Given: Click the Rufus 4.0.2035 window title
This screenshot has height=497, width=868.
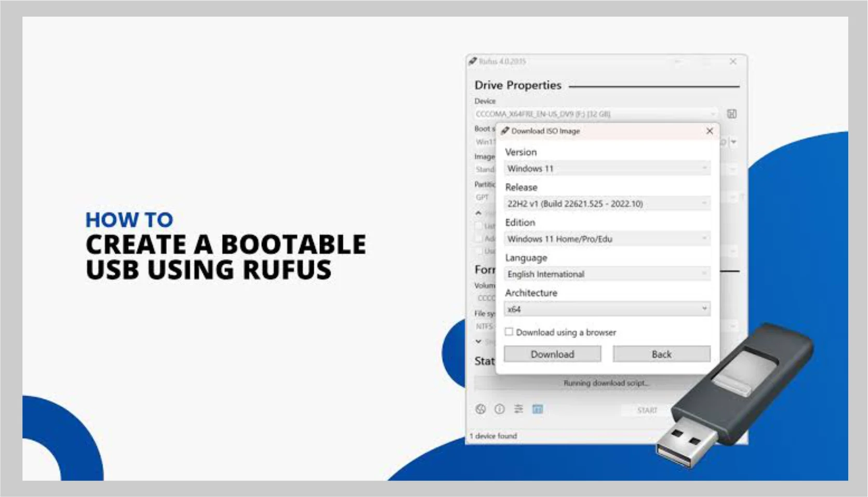Looking at the screenshot, I should click(502, 61).
